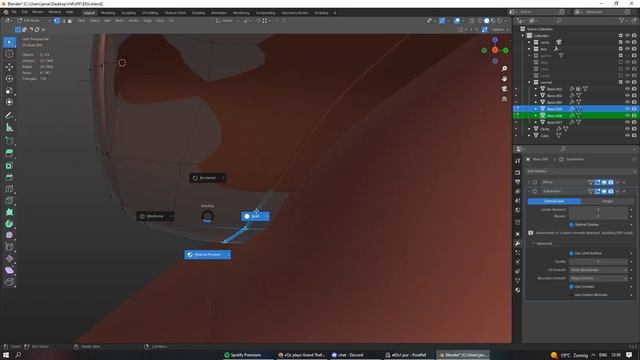Toggle the Use Creases checkbox
Image resolution: width=640 pixels, height=360 pixels.
pyautogui.click(x=571, y=287)
